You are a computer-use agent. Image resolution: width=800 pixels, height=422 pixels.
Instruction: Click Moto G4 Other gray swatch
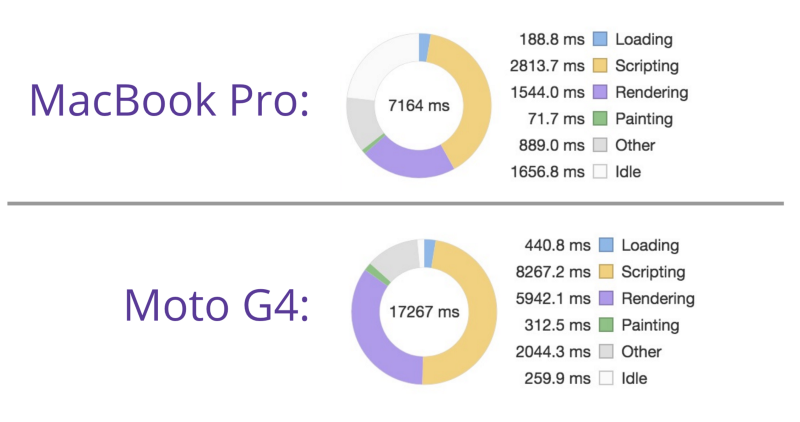tap(606, 351)
